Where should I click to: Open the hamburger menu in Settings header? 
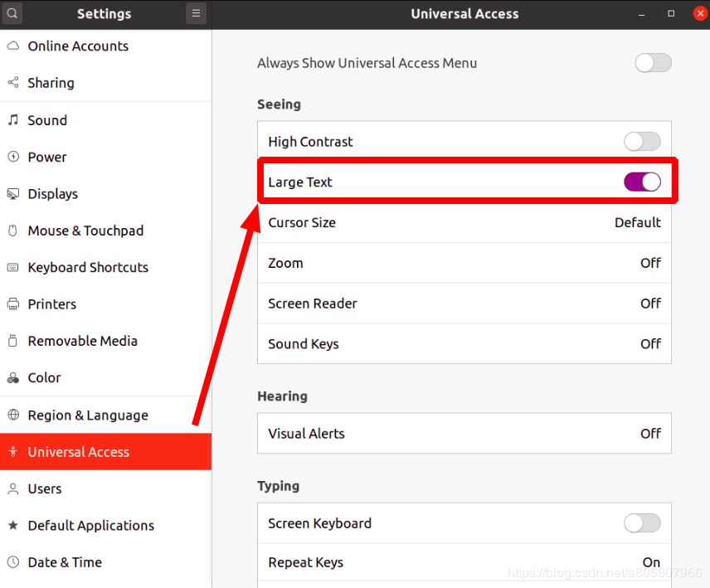click(x=196, y=13)
